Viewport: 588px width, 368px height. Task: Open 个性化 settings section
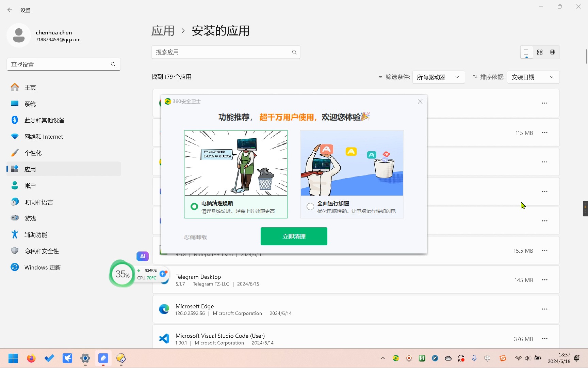pos(64,153)
